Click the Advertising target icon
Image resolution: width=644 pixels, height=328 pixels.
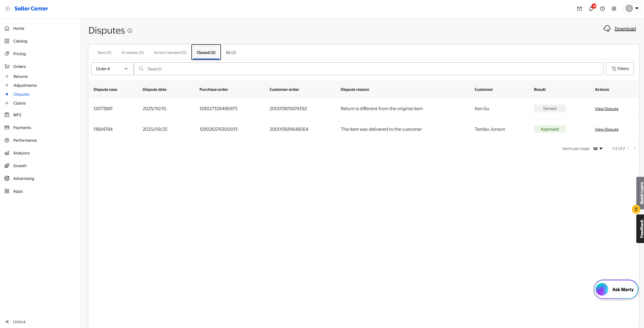point(7,178)
